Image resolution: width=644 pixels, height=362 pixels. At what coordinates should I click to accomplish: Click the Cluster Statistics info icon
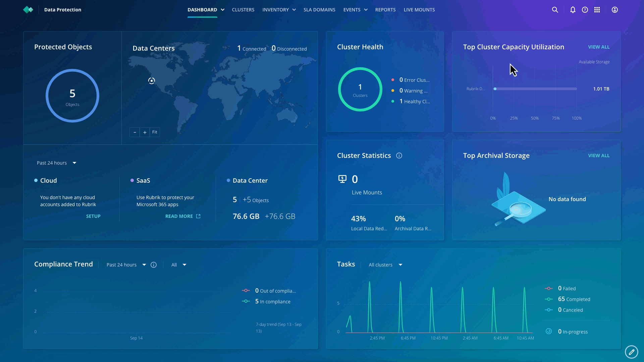click(399, 156)
